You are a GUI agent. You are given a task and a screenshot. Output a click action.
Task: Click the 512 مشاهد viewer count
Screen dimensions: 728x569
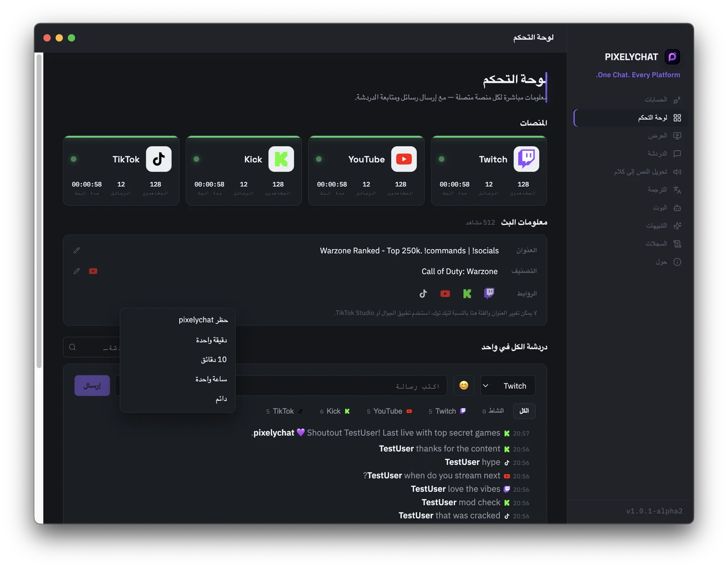480,222
